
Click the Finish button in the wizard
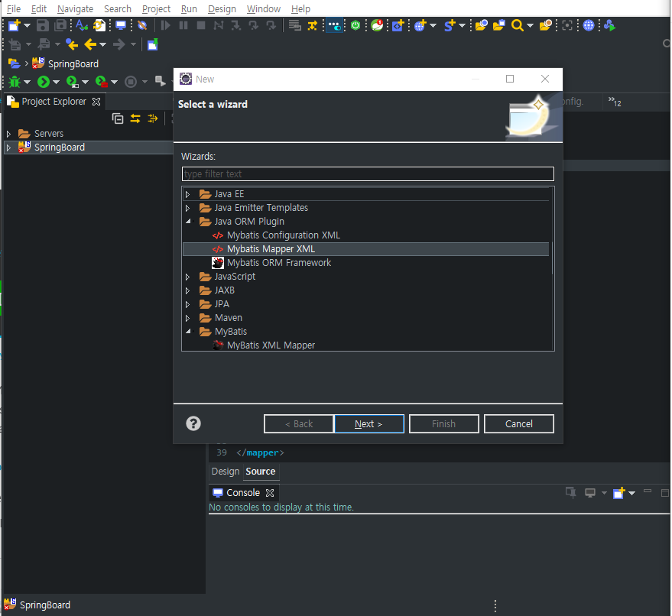pos(443,423)
